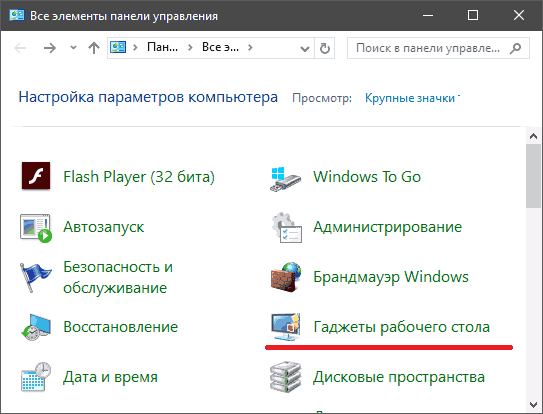Click the Брандмауэр Windows brick wall icon
This screenshot has width=543, height=414.
pyautogui.click(x=286, y=277)
